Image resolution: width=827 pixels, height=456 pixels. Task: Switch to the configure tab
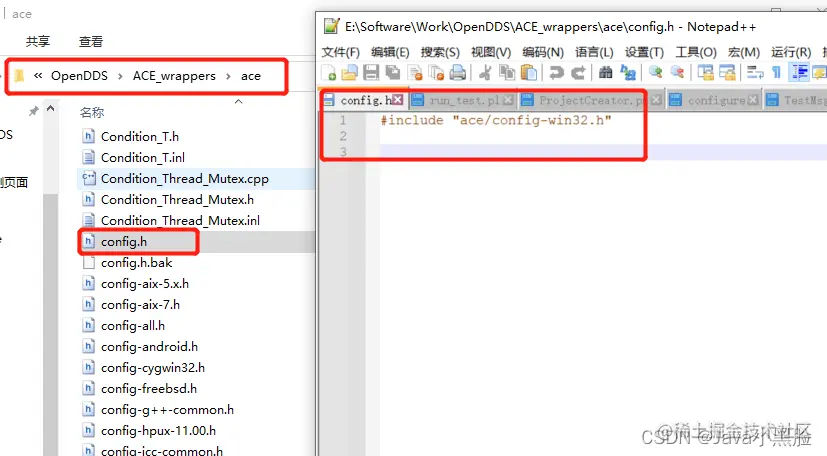point(716,100)
